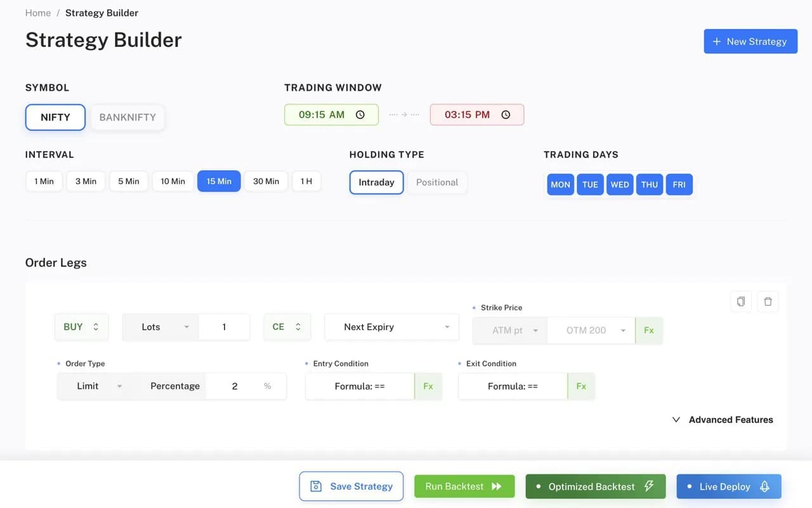Select BANKNIFTY symbol
Screen dimensions: 812x508
pos(128,117)
